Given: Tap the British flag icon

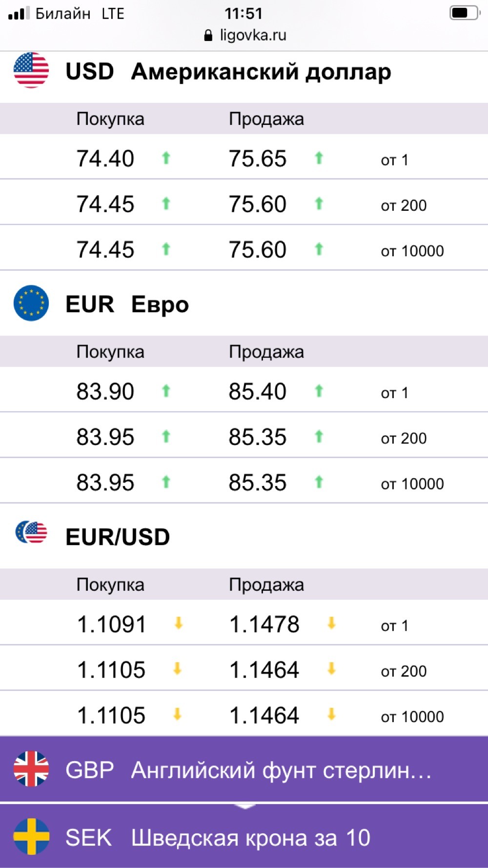Looking at the screenshot, I should coord(31,769).
